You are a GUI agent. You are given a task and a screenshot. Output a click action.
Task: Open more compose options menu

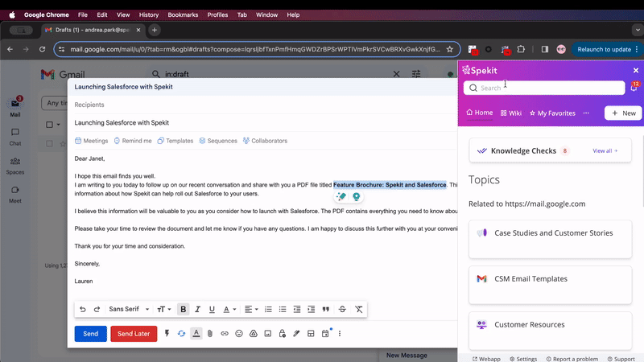340,334
